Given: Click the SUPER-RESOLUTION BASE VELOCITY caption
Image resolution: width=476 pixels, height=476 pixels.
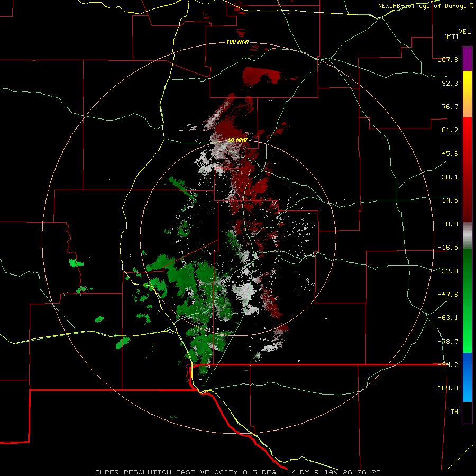Looking at the screenshot, I should tap(167, 472).
